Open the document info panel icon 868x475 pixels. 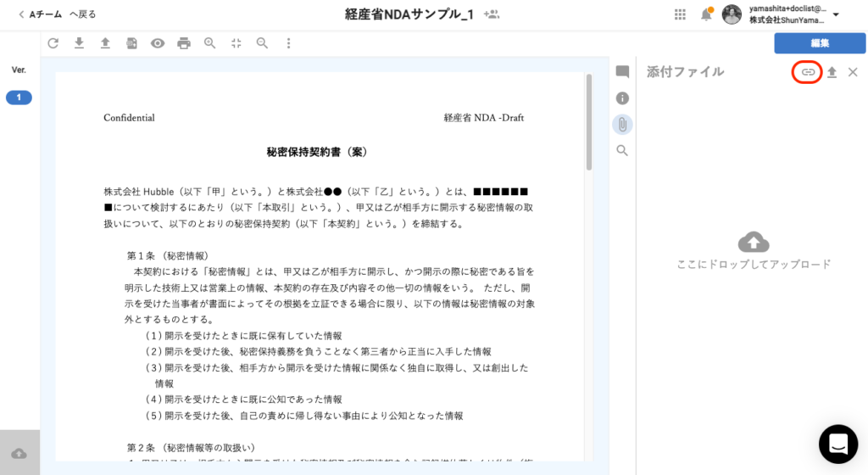click(x=622, y=98)
